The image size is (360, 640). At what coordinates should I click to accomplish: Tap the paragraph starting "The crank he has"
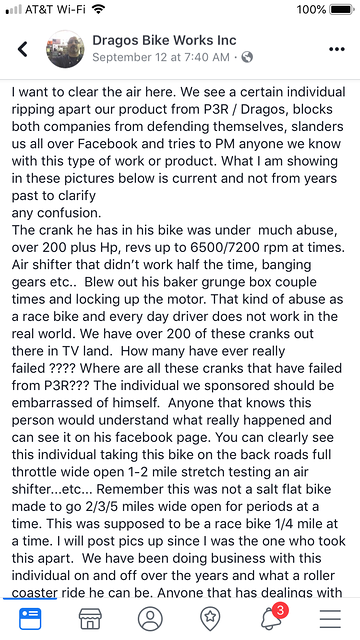click(x=178, y=411)
